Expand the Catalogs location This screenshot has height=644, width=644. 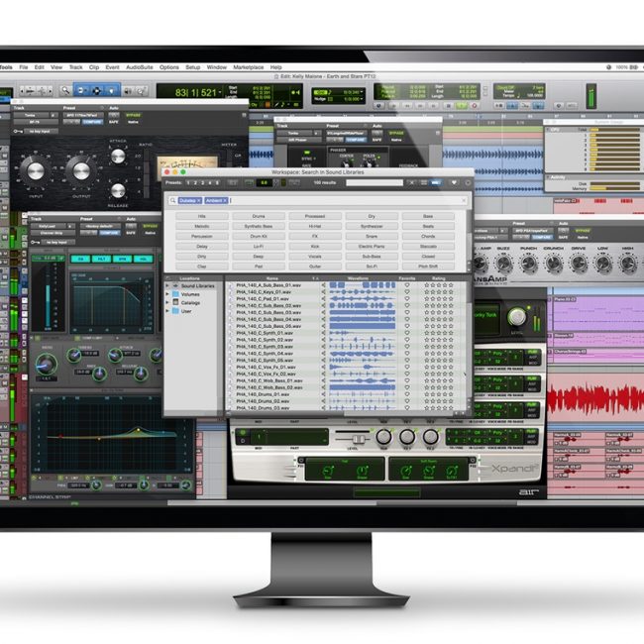pos(167,303)
